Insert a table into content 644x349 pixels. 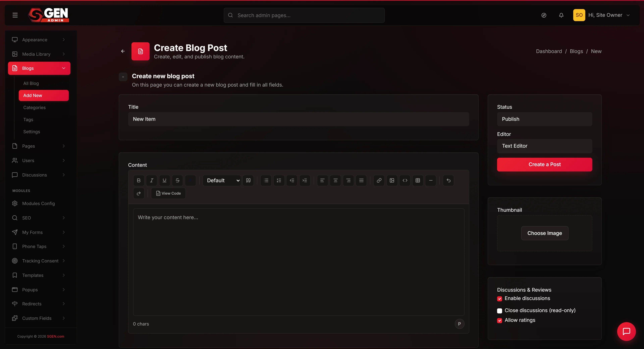[418, 180]
